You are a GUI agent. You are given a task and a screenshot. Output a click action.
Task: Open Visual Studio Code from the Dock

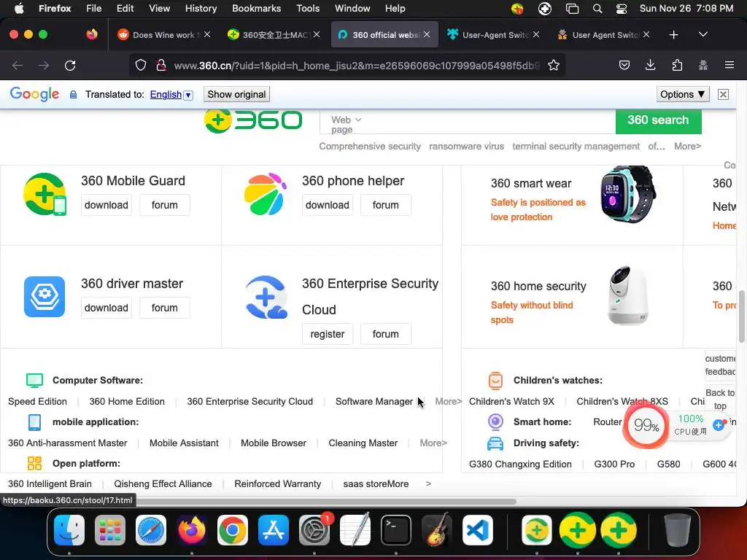478,530
